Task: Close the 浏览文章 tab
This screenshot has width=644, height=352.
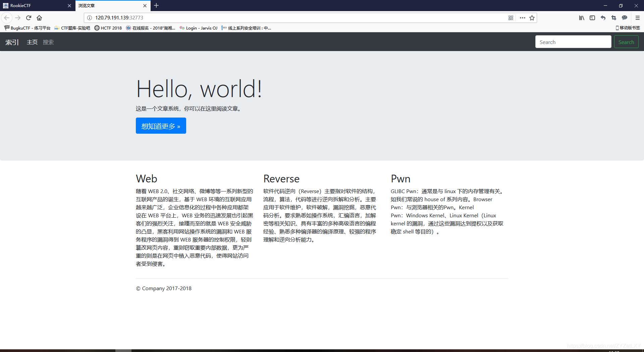Action: (145, 6)
